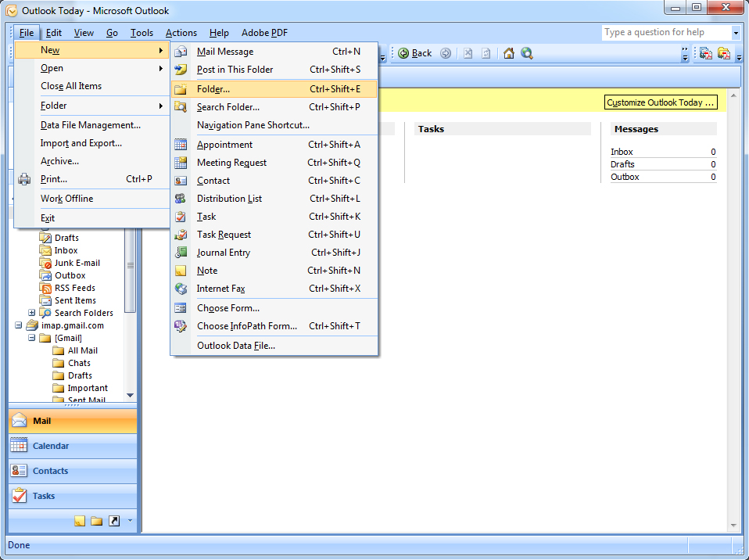Image resolution: width=749 pixels, height=560 pixels.
Task: Select Sent Items in the folder tree
Action: (x=75, y=300)
